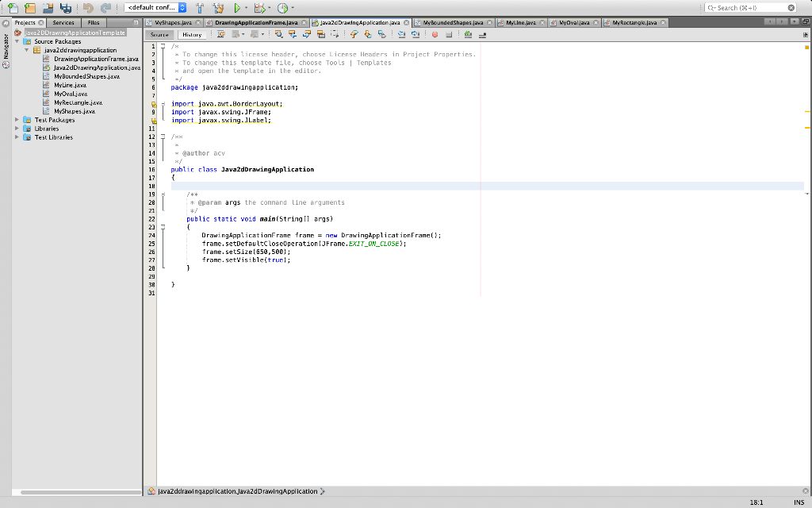
Task: Toggle editor to History view
Action: (192, 35)
